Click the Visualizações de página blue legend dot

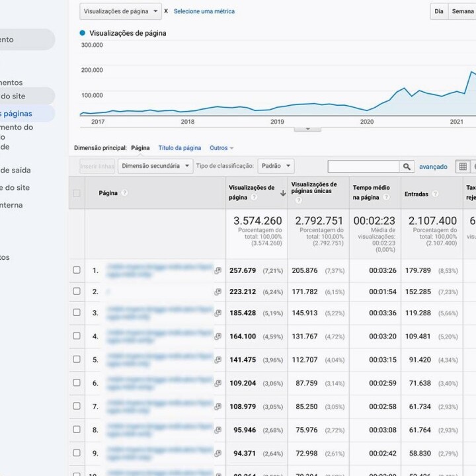click(x=82, y=33)
